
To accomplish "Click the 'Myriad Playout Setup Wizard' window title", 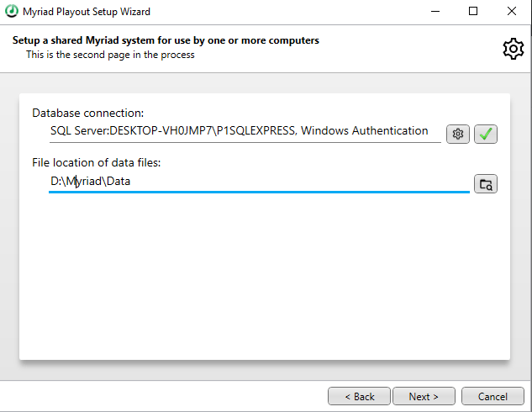I will click(87, 12).
